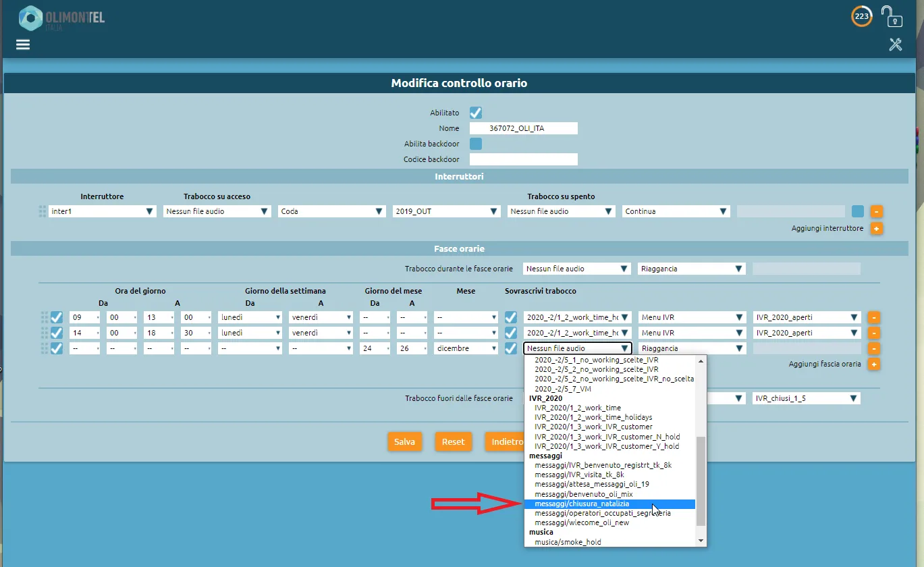This screenshot has width=924, height=567.
Task: Click the Olimontel logo
Action: point(62,18)
